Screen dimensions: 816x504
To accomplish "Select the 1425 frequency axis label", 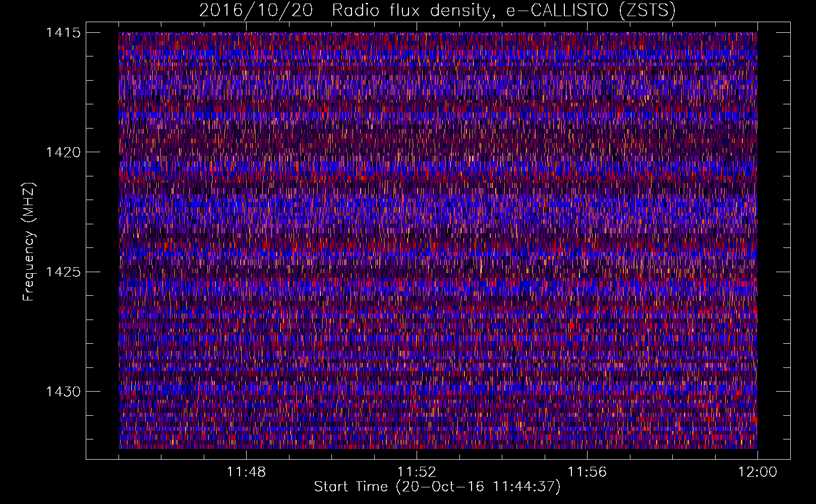I will tap(63, 272).
